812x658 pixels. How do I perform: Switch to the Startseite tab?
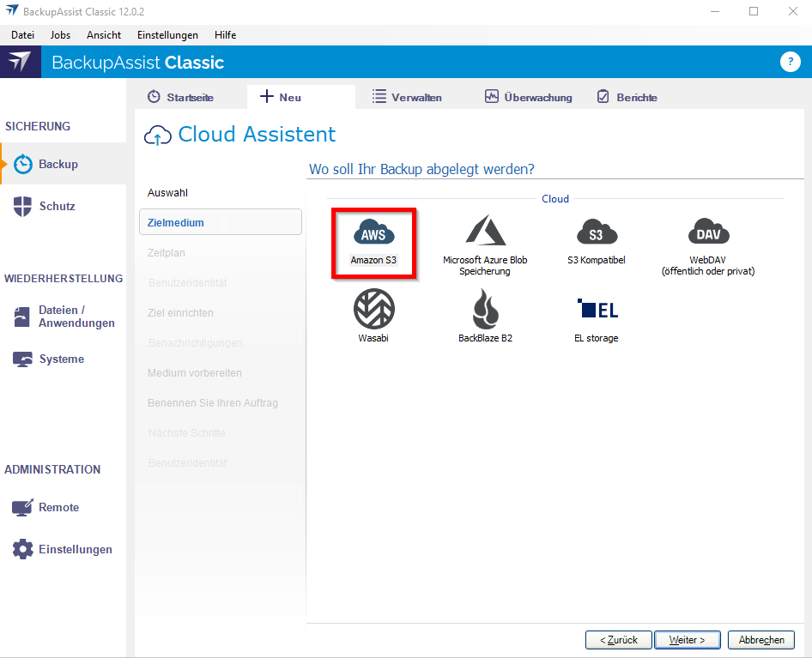tap(181, 97)
